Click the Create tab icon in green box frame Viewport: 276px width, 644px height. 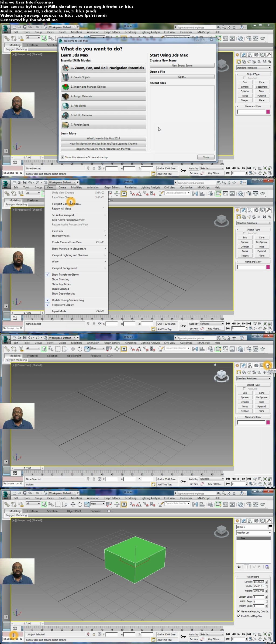pos(237,521)
